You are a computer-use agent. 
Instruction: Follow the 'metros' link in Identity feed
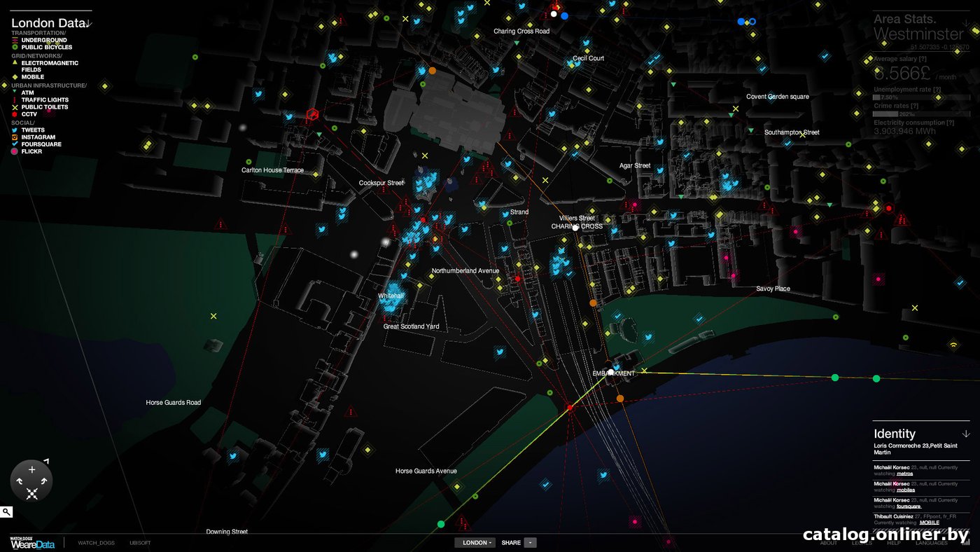pos(904,474)
